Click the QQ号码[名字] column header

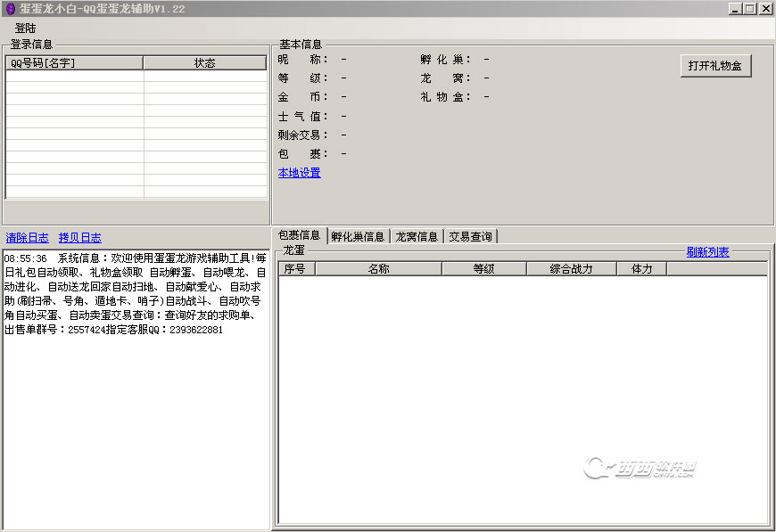(74, 62)
